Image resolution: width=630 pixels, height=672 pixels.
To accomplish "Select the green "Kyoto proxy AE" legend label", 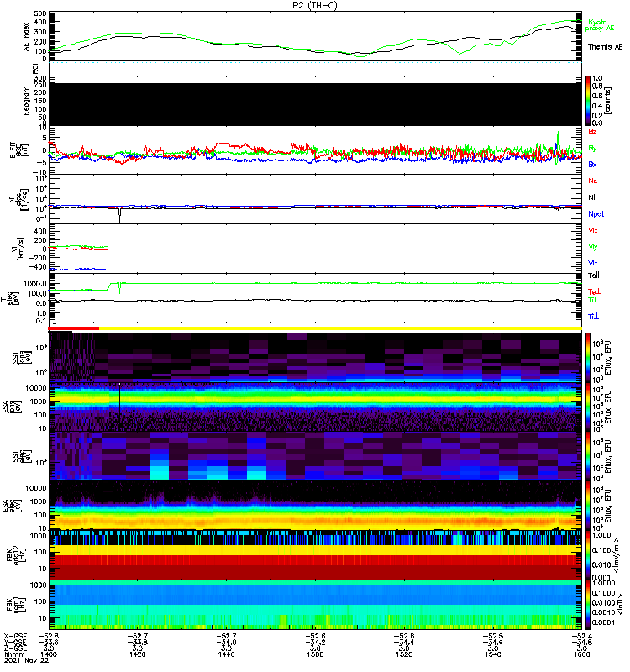I will (599, 25).
